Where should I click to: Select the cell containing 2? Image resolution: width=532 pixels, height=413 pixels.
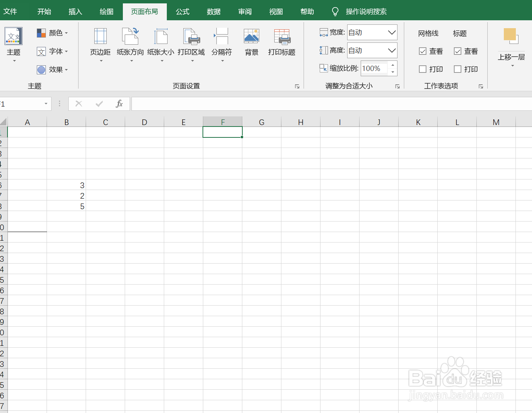(x=66, y=195)
